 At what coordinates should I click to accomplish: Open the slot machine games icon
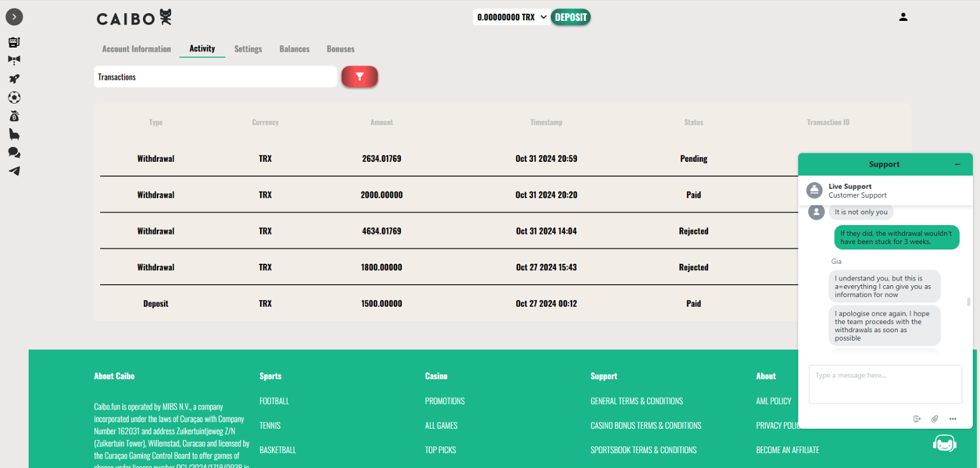pos(14,42)
